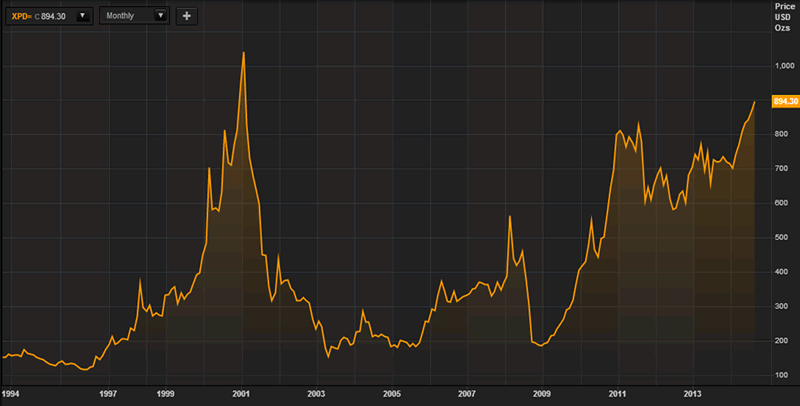The image size is (800, 406).
Task: Click the 1,000 label on the price axis
Action: [781, 66]
